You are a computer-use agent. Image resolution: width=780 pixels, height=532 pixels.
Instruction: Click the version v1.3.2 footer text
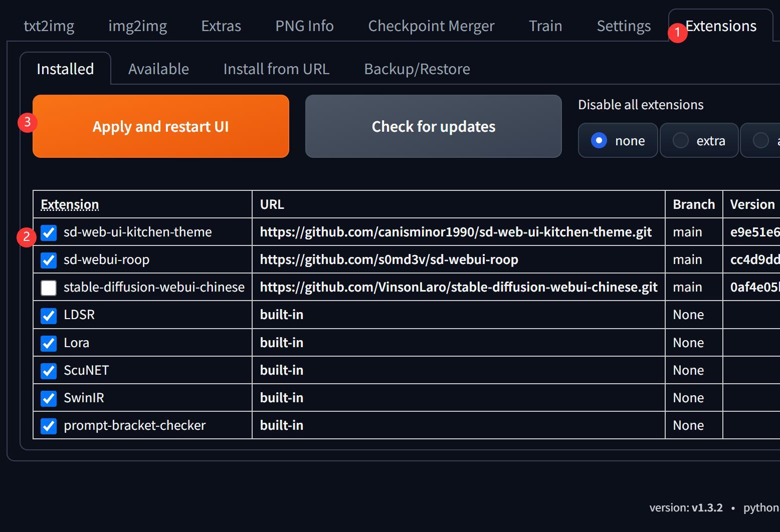pyautogui.click(x=686, y=507)
